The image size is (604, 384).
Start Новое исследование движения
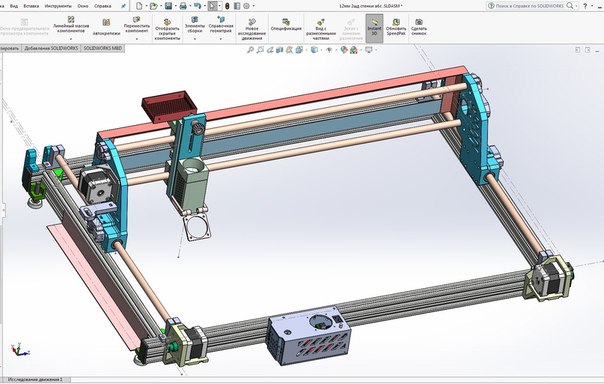252,30
